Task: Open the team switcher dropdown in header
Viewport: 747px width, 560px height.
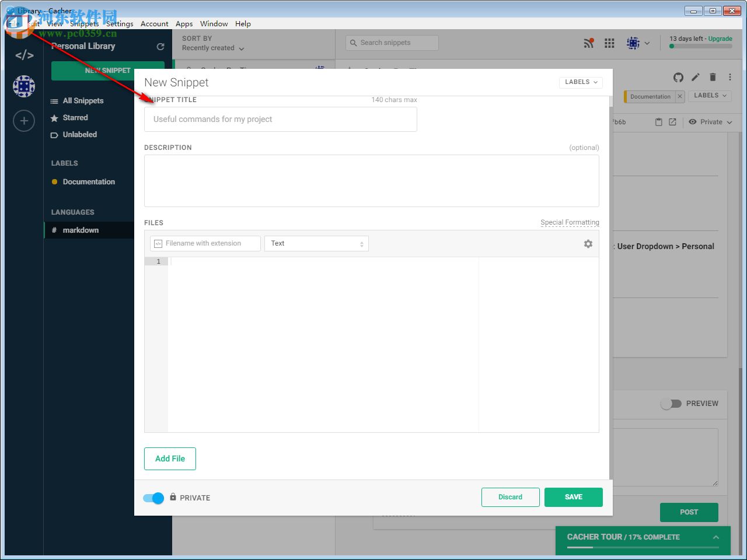Action: coord(638,43)
